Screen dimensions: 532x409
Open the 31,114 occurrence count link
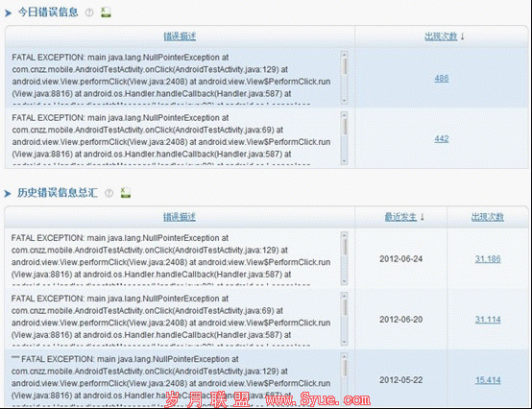click(x=488, y=320)
